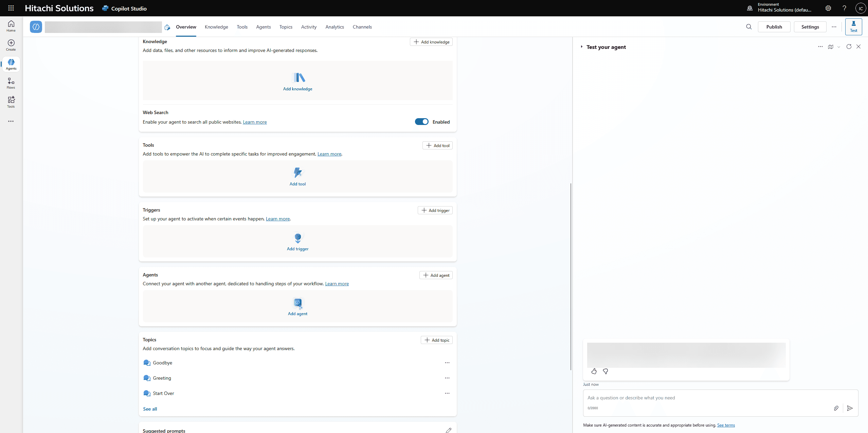This screenshot has height=433, width=868.
Task: Open Goodbye topic options menu
Action: [x=447, y=363]
